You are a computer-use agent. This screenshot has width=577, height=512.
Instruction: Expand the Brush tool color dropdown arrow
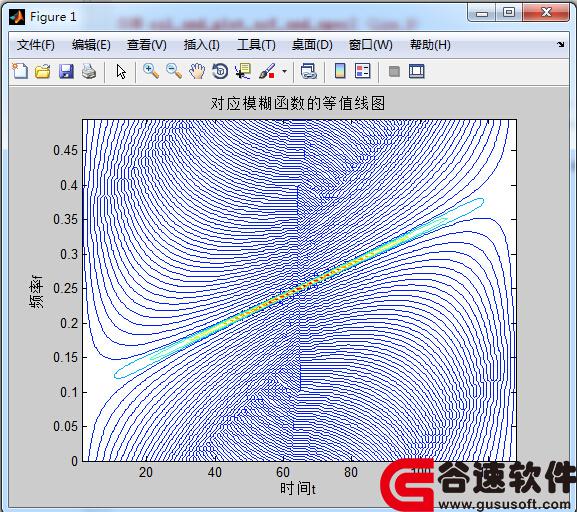click(284, 71)
